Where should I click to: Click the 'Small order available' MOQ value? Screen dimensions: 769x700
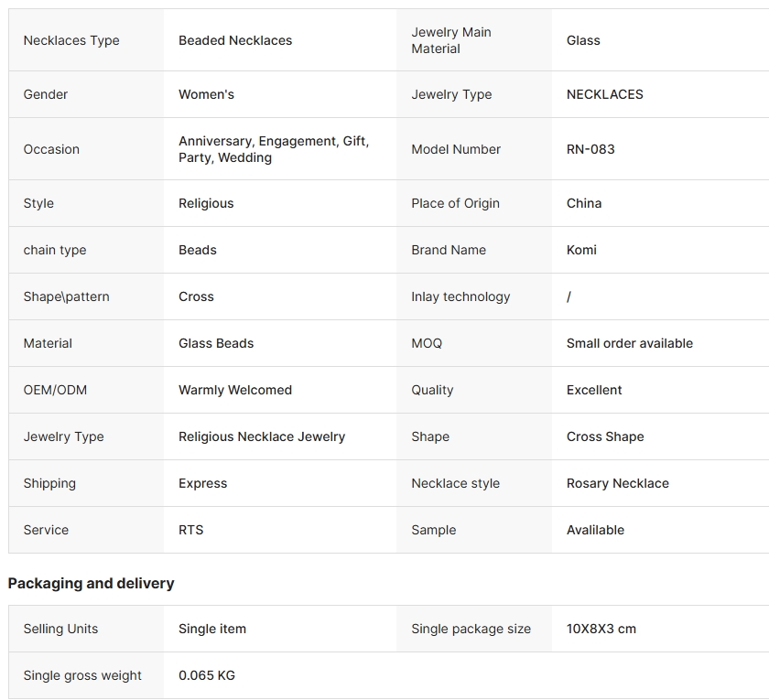(629, 343)
